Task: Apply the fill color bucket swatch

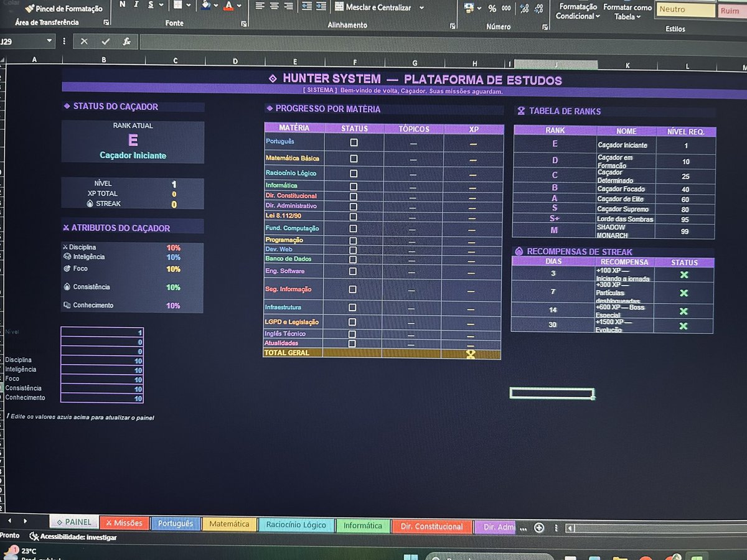Action: coord(207,5)
